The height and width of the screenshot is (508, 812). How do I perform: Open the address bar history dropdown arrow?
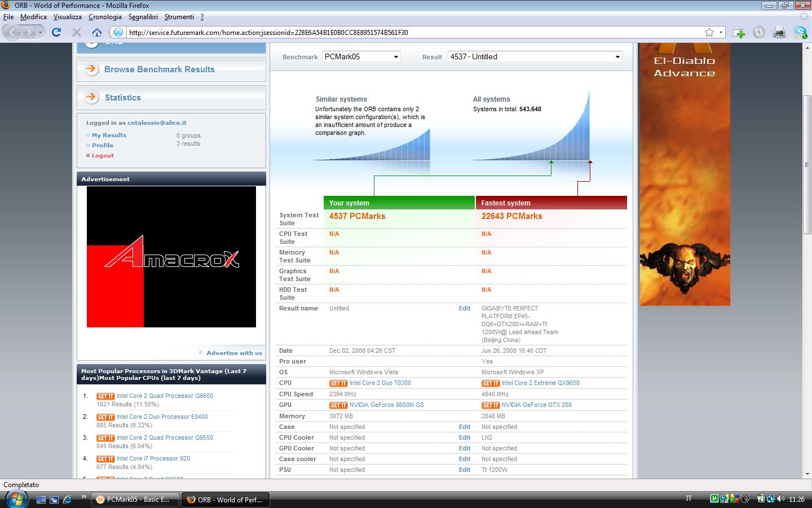coord(721,33)
